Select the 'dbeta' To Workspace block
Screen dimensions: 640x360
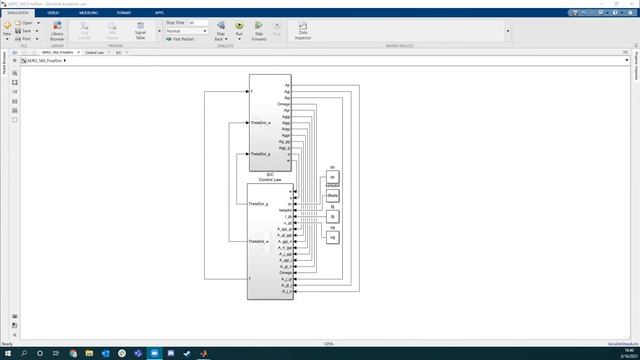(332, 196)
